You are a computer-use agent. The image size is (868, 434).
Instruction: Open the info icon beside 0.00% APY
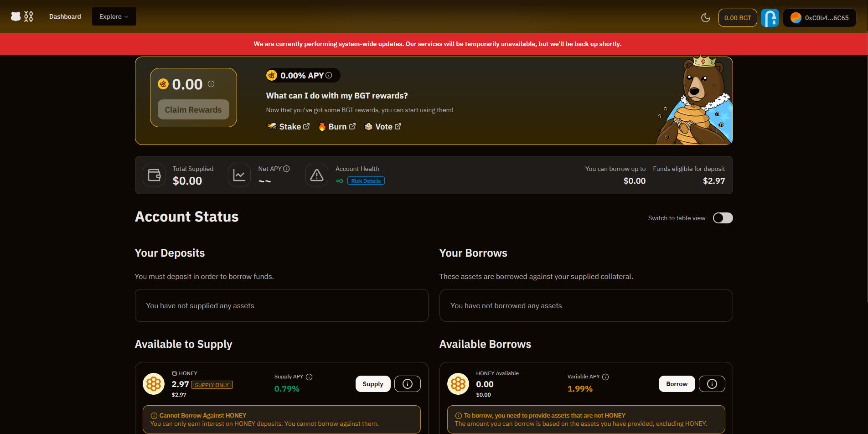click(x=329, y=75)
